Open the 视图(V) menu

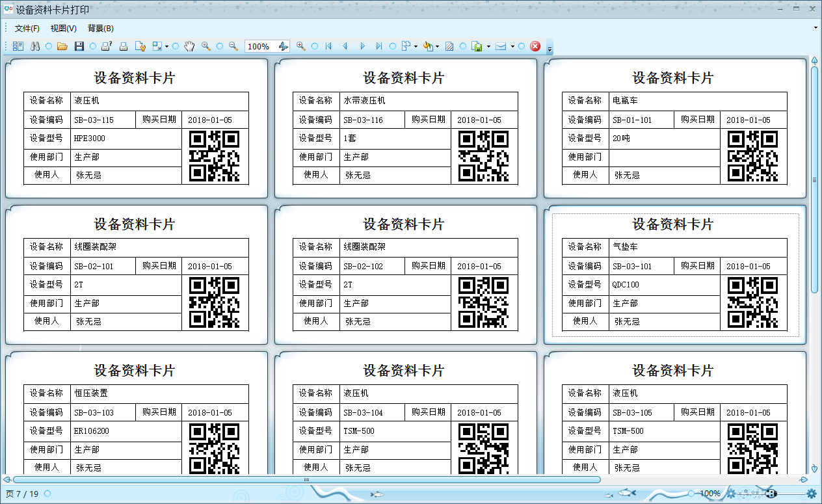pyautogui.click(x=64, y=29)
